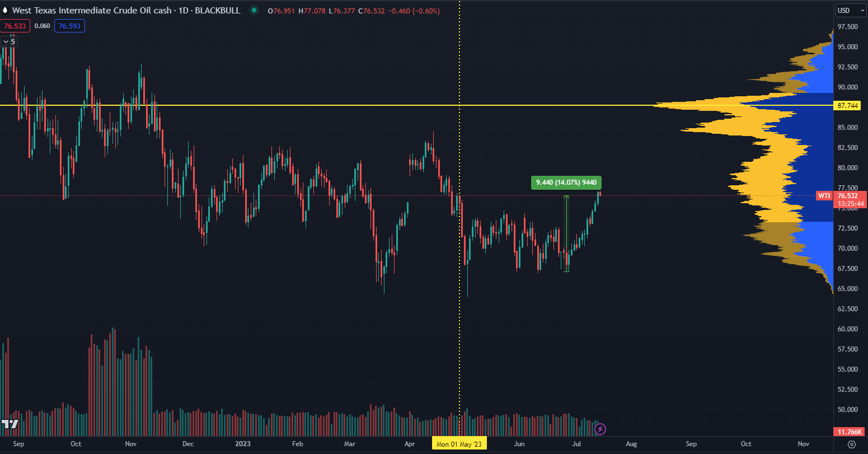
Task: Open chart settings hexagon gear icon
Action: [x=851, y=444]
